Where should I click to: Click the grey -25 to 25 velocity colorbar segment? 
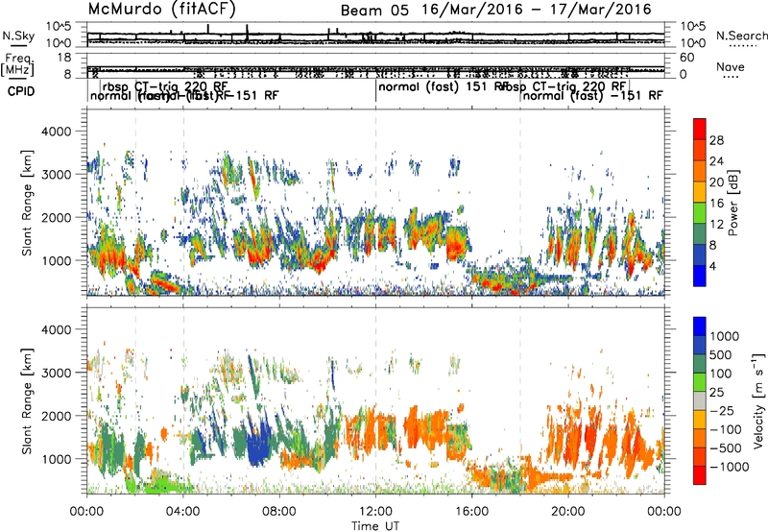[700, 401]
